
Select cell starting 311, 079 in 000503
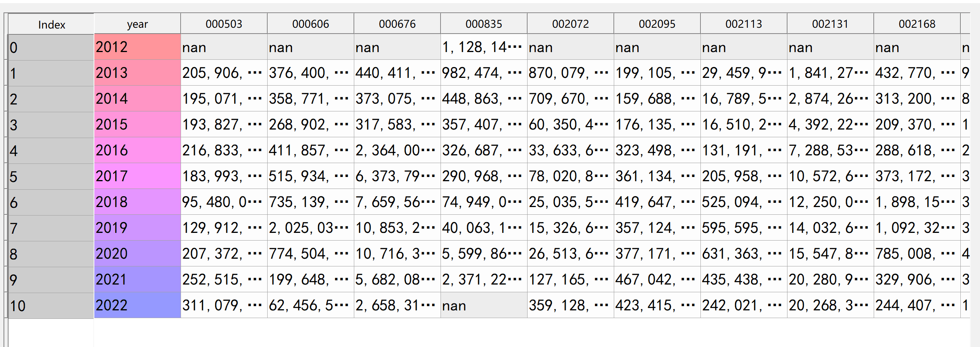(x=224, y=305)
